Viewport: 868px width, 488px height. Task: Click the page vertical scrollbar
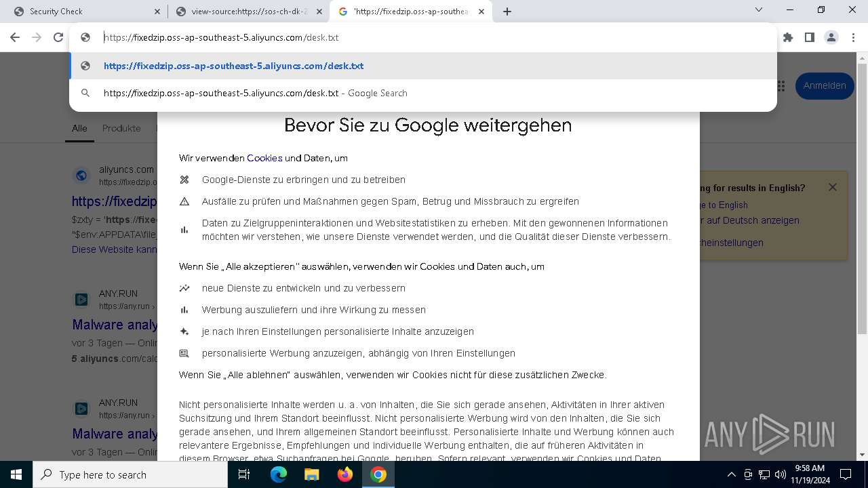[862, 199]
